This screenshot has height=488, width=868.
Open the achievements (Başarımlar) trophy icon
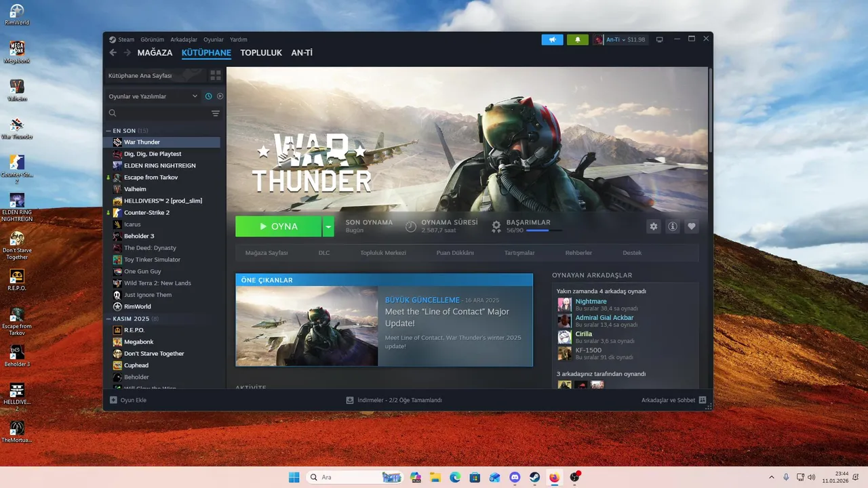(x=496, y=226)
